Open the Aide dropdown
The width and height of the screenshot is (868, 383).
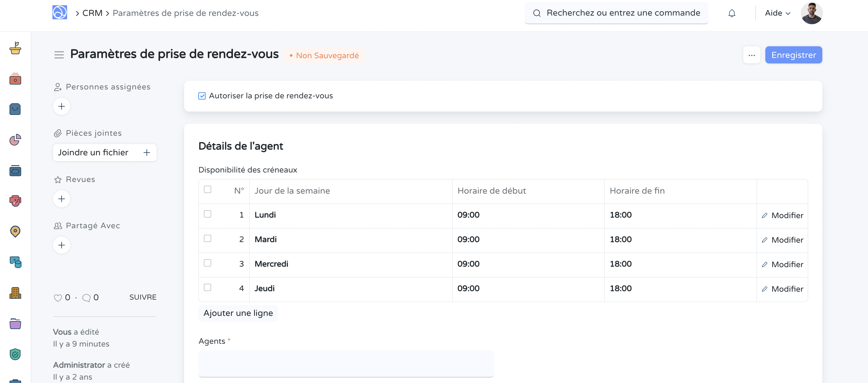pyautogui.click(x=777, y=13)
